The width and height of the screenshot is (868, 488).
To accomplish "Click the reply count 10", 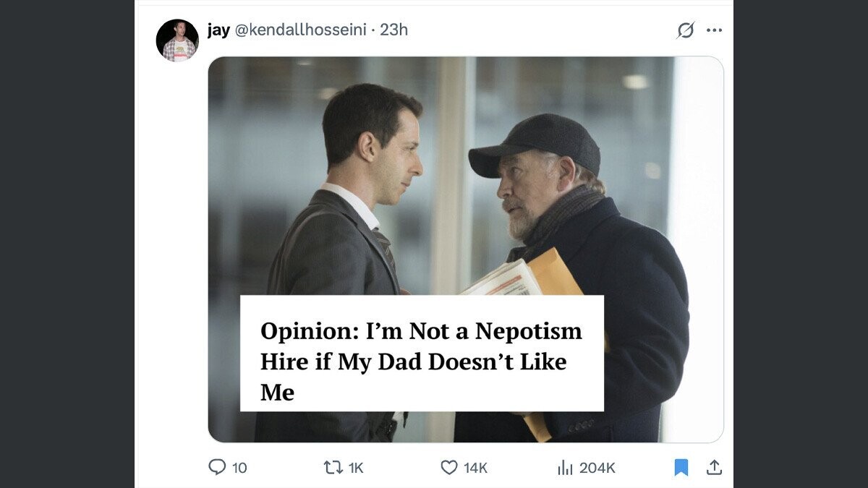I will (239, 468).
